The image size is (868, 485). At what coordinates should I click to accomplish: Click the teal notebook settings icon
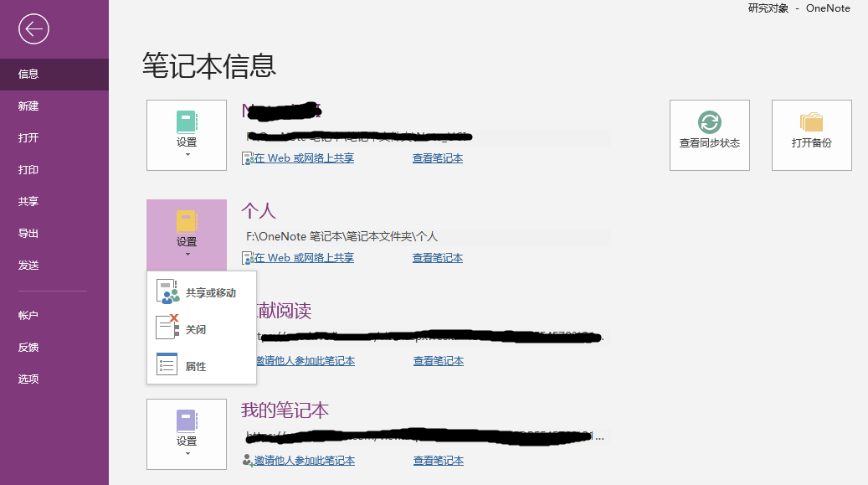point(187,122)
